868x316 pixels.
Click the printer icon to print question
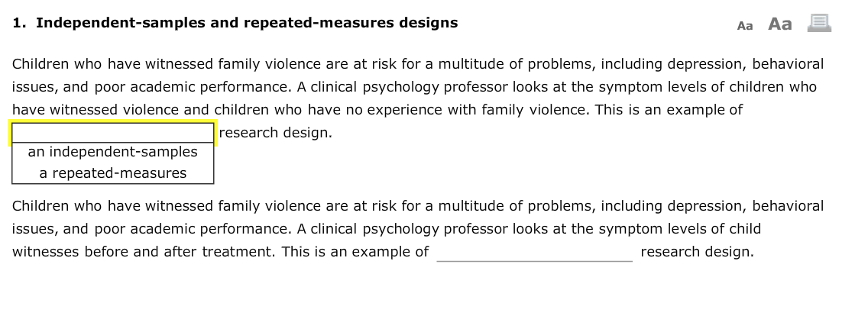point(819,23)
